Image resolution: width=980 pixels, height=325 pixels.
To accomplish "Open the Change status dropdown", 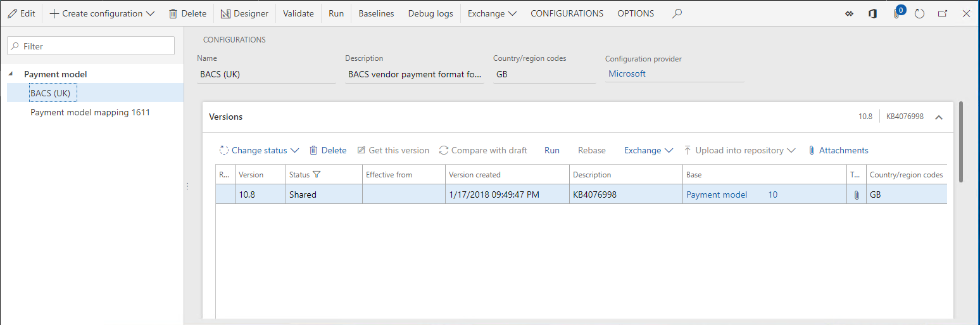I will [x=259, y=150].
